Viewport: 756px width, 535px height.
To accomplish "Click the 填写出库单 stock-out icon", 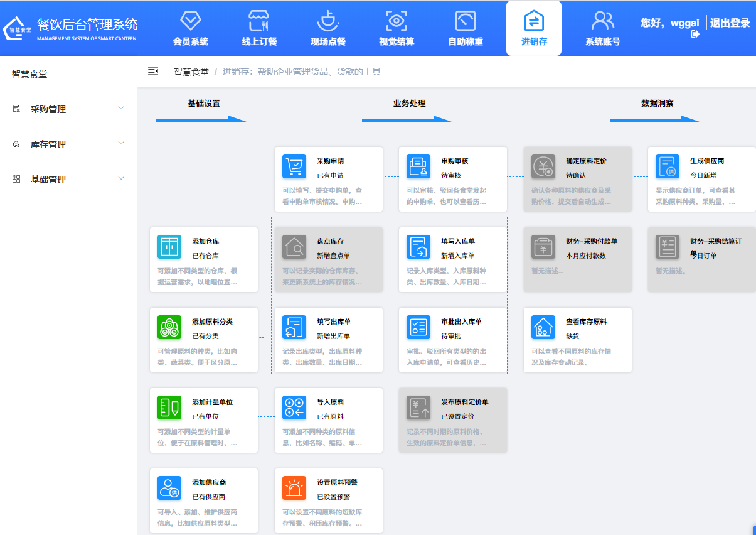I will tap(294, 327).
